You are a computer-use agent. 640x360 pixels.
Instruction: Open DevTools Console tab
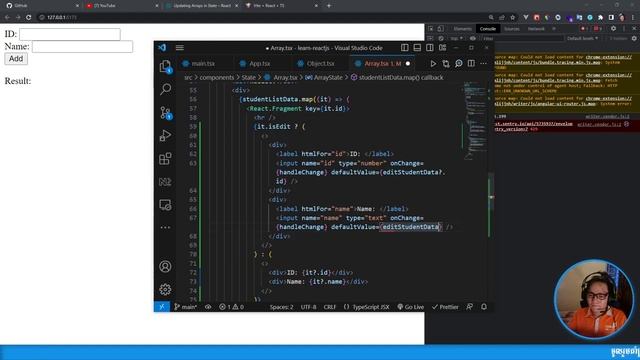tap(488, 29)
